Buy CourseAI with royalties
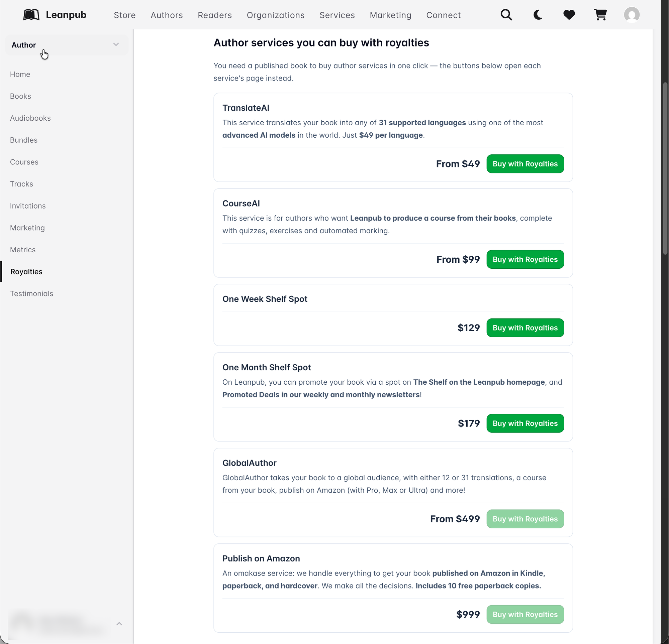 pos(525,259)
